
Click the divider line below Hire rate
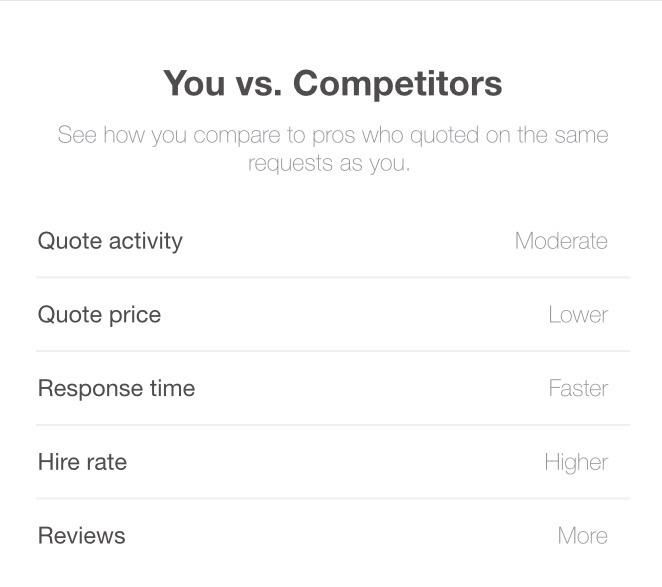point(332,498)
